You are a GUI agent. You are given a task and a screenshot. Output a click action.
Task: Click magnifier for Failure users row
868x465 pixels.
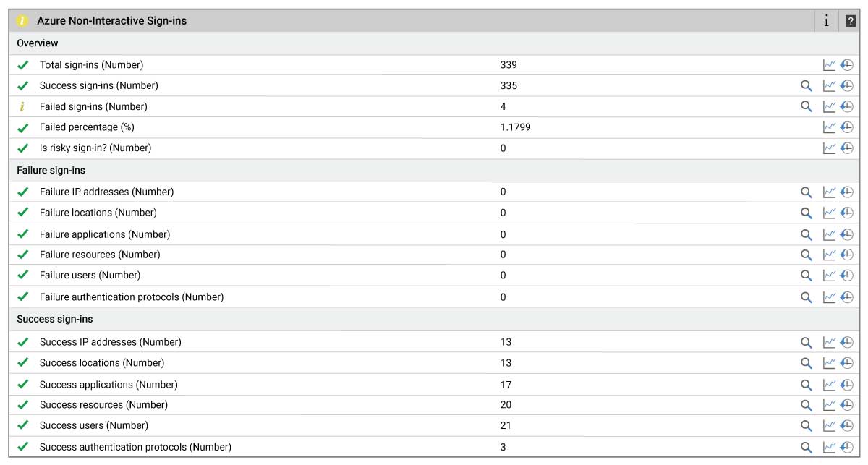click(x=807, y=276)
